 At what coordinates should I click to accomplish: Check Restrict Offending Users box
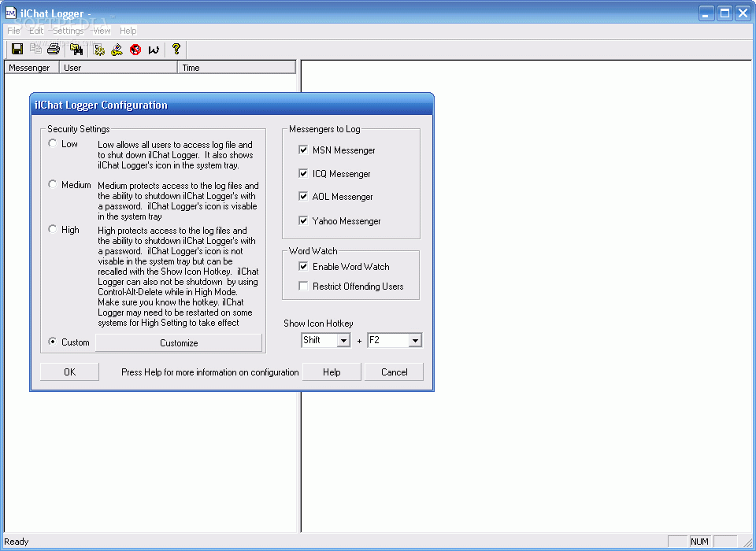(x=303, y=286)
